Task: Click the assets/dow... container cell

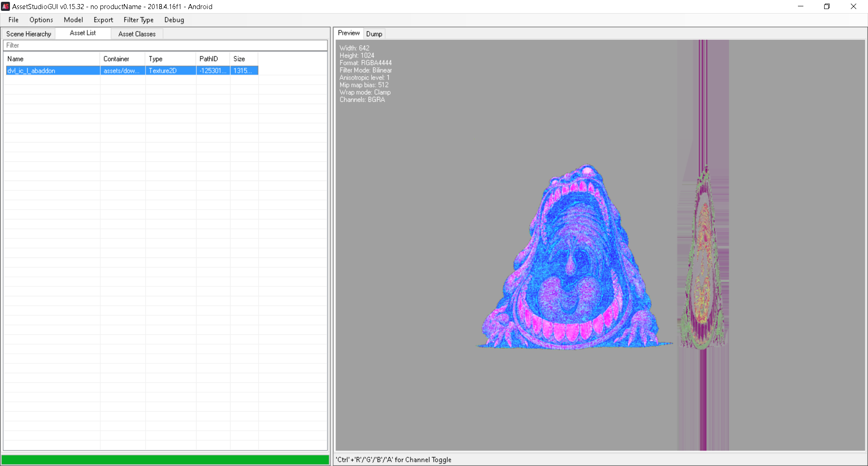Action: click(123, 71)
